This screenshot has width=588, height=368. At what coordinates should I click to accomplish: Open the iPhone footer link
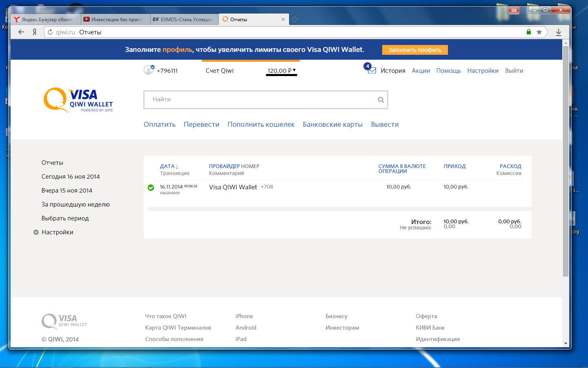click(244, 316)
